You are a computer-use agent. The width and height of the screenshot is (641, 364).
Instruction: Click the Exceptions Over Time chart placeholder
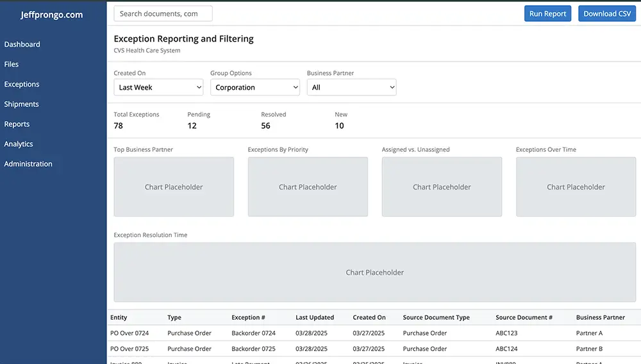click(576, 186)
